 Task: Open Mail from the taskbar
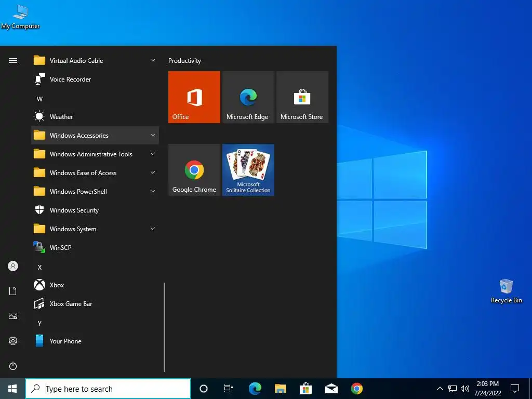coord(331,389)
